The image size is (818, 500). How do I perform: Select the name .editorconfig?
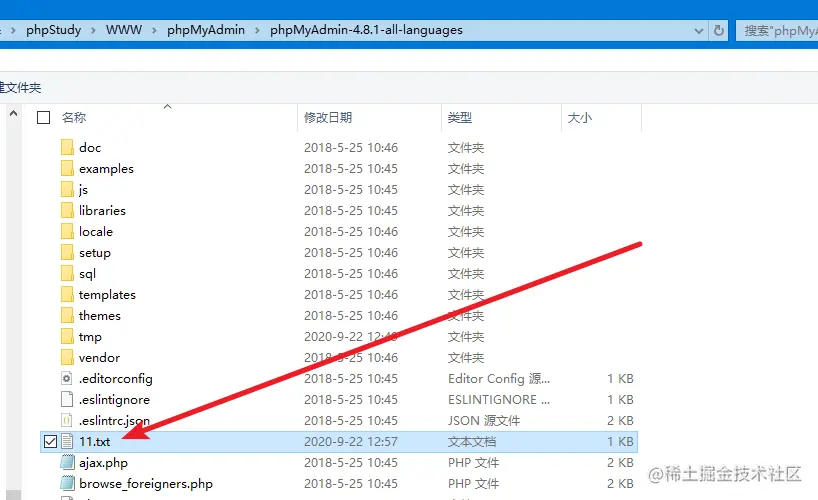click(x=115, y=379)
